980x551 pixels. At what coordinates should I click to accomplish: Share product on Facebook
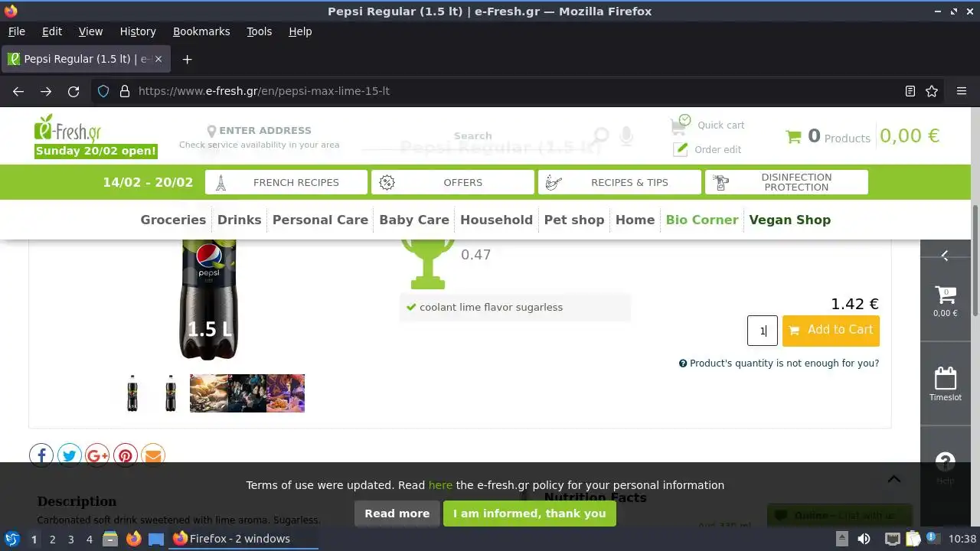tap(41, 455)
